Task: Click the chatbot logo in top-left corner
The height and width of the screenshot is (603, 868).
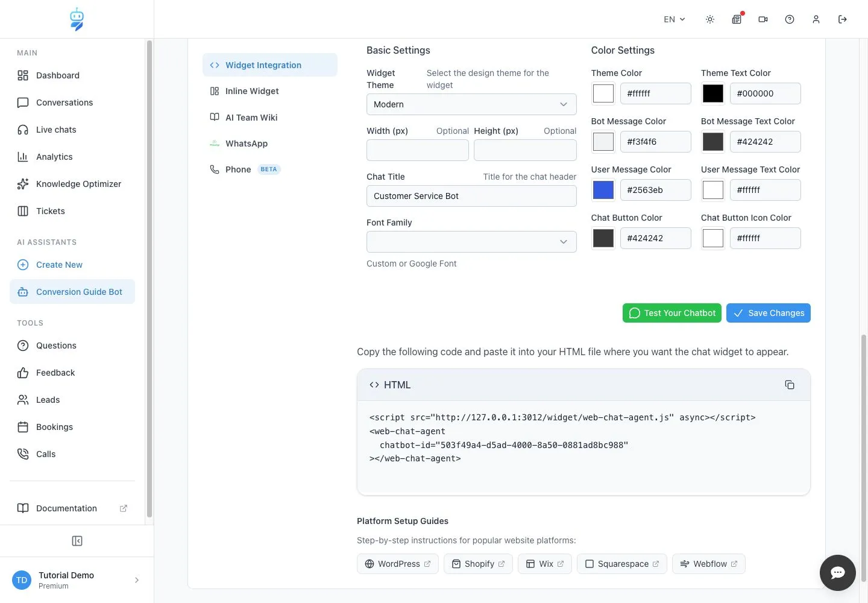Action: [x=77, y=19]
